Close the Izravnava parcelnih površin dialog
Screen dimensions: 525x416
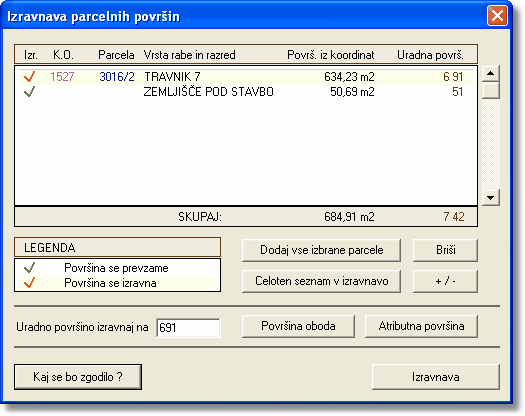(497, 16)
